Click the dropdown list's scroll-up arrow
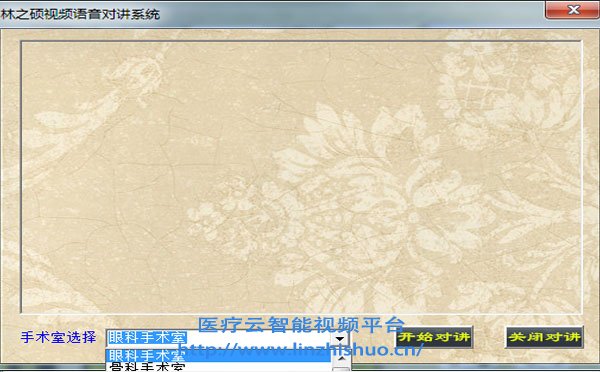This screenshot has height=372, width=600. (x=341, y=358)
